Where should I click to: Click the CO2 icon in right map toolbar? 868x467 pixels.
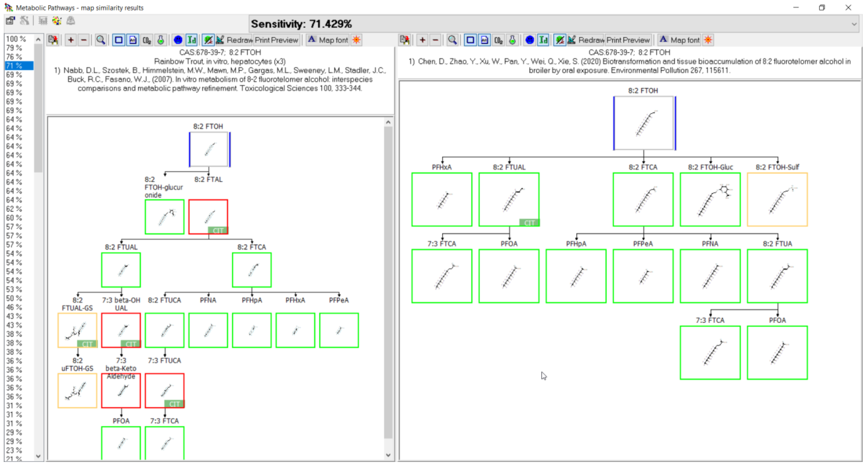click(498, 40)
